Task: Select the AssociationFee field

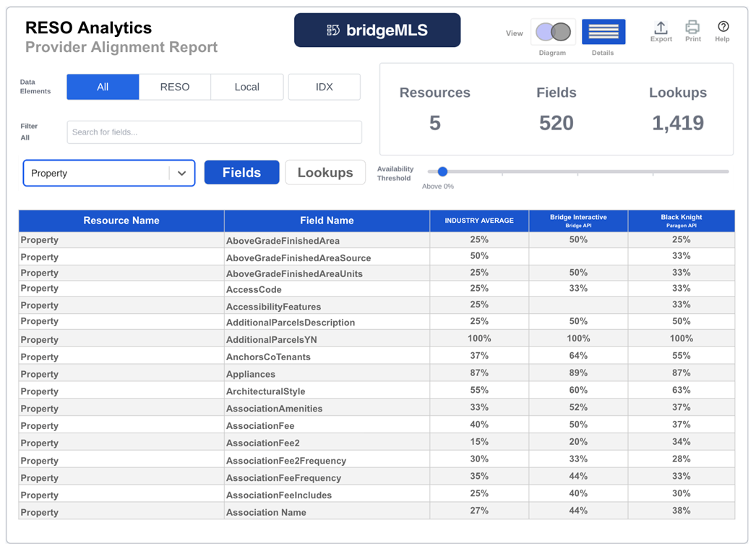Action: click(x=260, y=426)
